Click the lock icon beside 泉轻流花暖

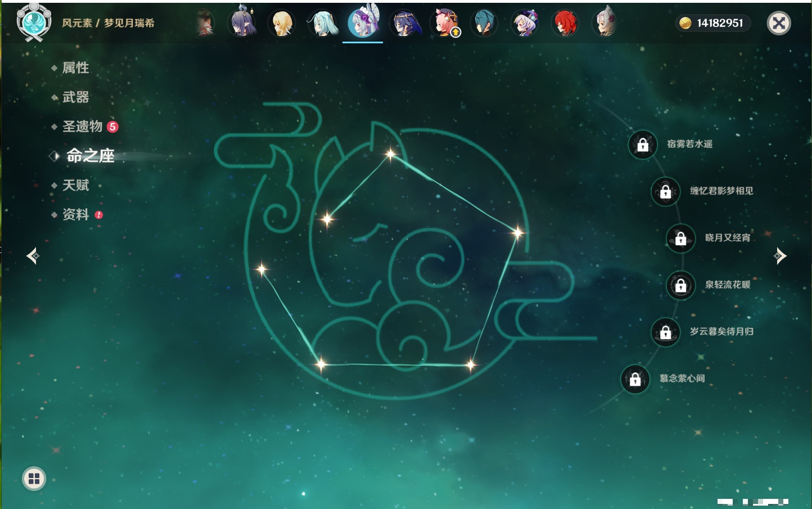681,285
